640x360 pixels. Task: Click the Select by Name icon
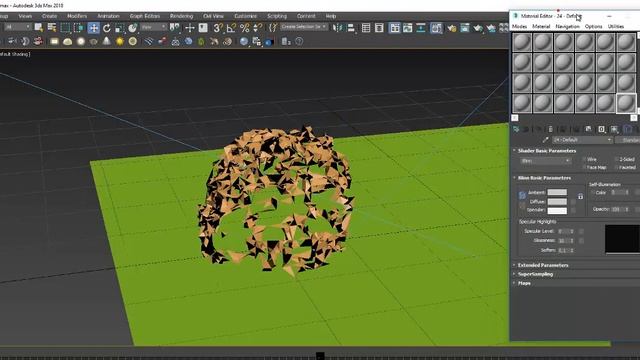(x=52, y=27)
